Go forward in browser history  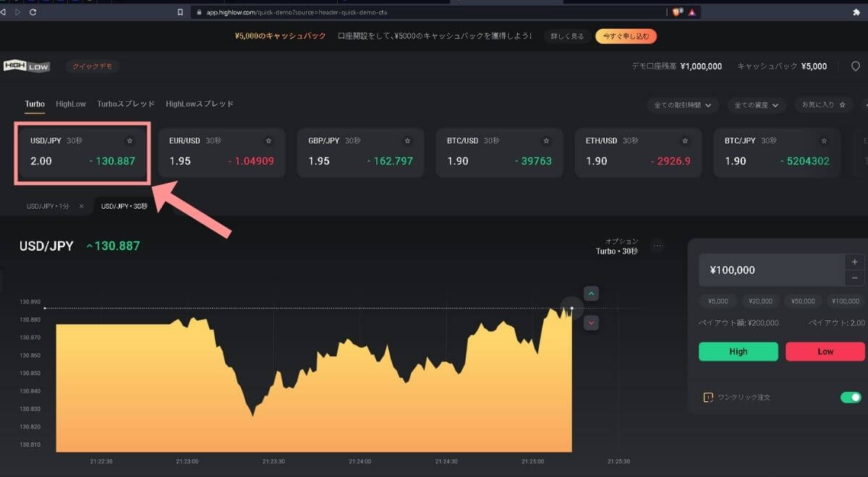click(18, 12)
